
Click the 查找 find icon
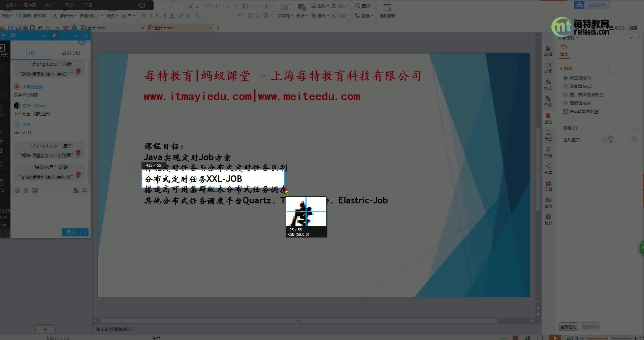tap(362, 6)
